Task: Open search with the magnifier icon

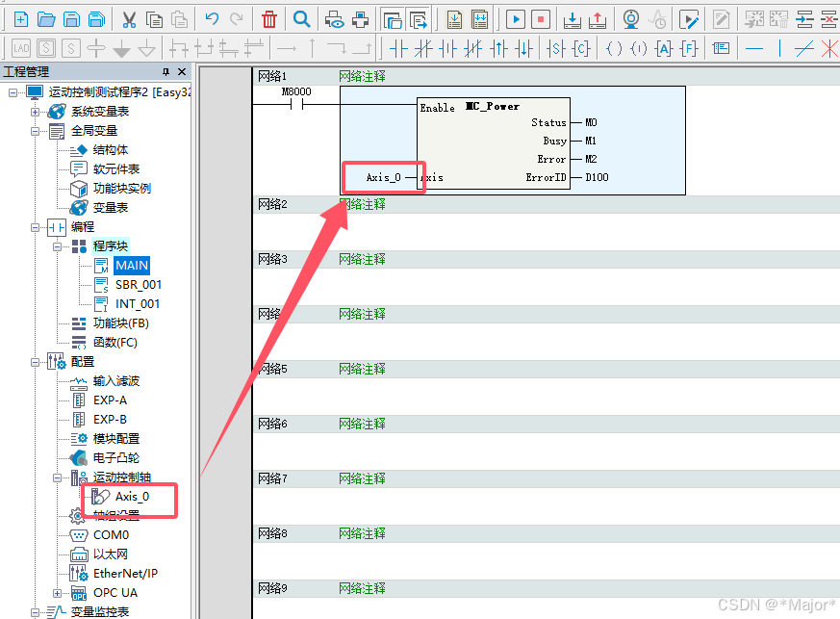Action: 301,20
